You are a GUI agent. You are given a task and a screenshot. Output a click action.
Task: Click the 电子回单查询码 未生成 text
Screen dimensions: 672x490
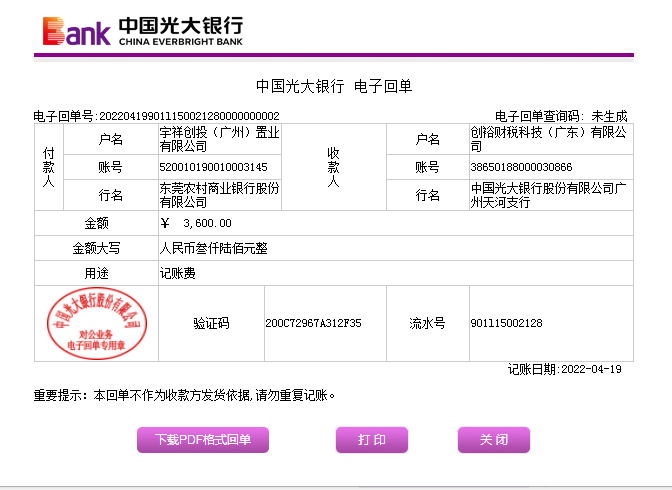tap(561, 116)
